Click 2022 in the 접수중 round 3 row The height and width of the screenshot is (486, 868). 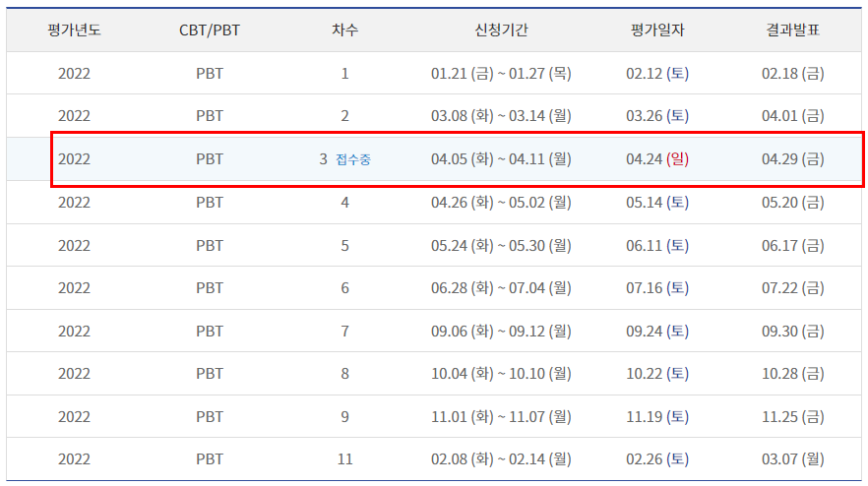click(x=74, y=159)
